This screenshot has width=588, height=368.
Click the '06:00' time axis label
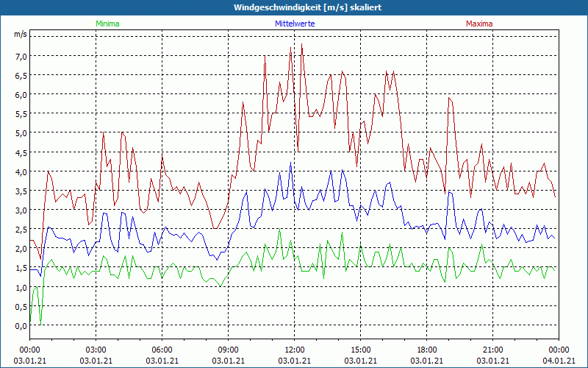pyautogui.click(x=162, y=350)
